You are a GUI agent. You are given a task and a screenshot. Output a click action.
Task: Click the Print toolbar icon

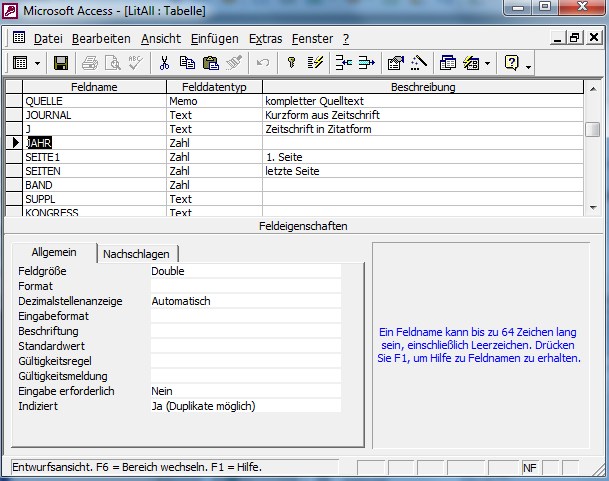[x=90, y=63]
